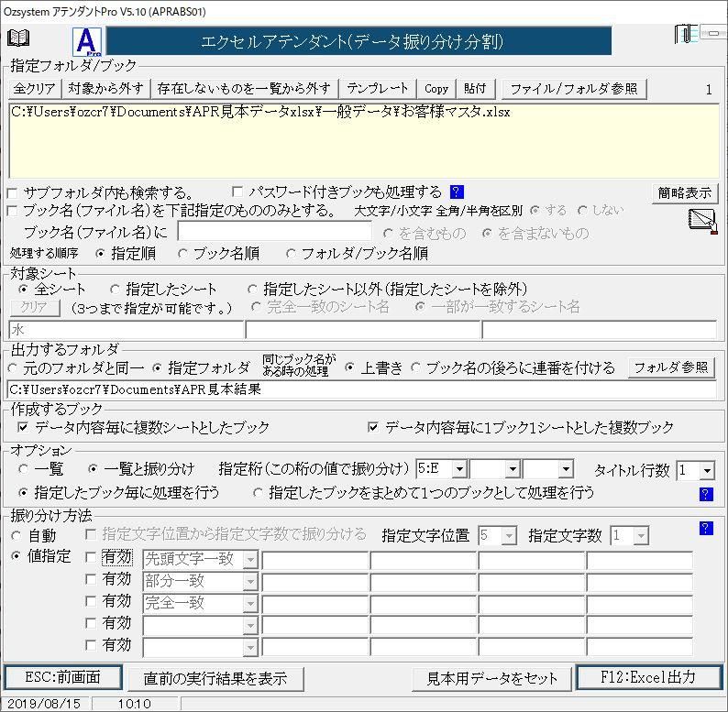Click 対象から外す button
This screenshot has height=712, width=728.
[x=105, y=88]
